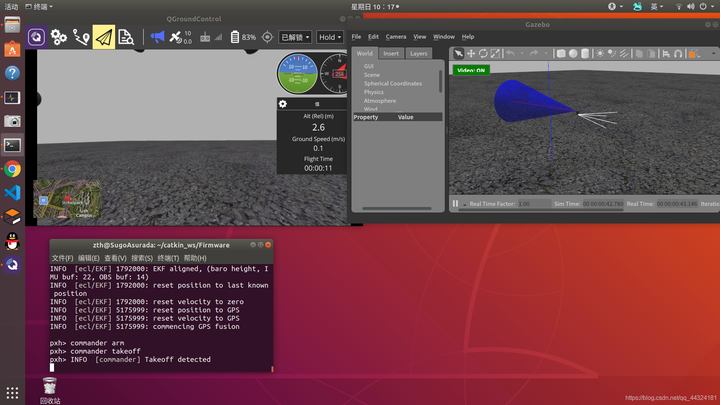This screenshot has height=405, width=720.
Task: Open Gazebo Camera menu
Action: pyautogui.click(x=396, y=37)
